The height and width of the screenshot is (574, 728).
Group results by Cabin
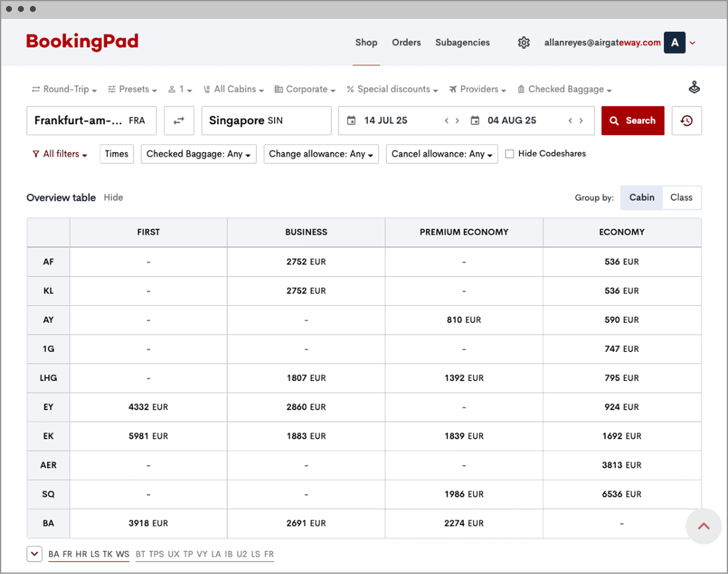641,197
